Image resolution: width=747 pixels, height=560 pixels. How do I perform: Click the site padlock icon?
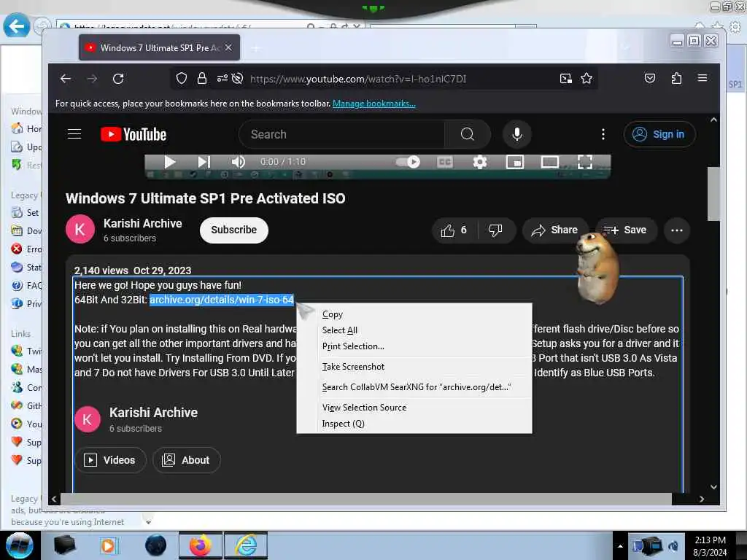click(202, 79)
